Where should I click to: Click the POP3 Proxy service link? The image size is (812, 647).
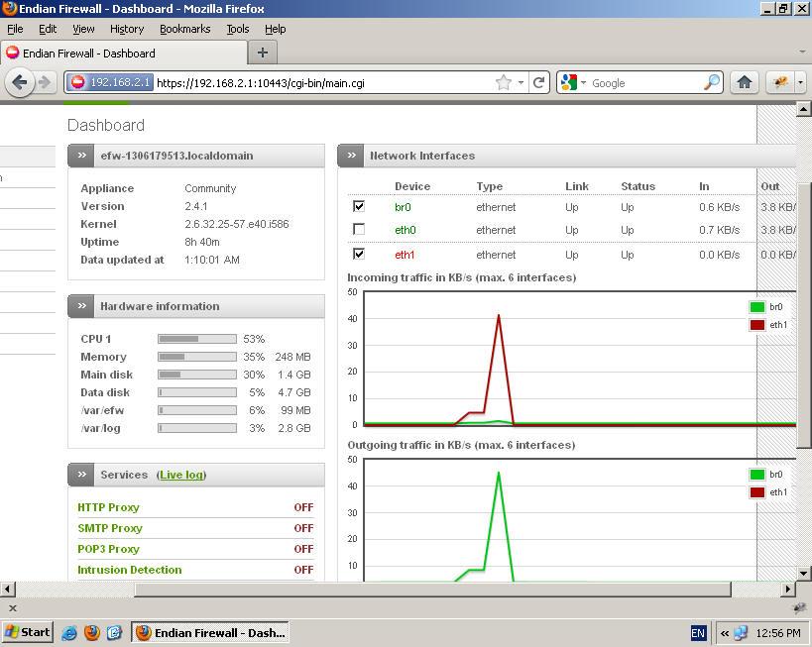coord(108,549)
